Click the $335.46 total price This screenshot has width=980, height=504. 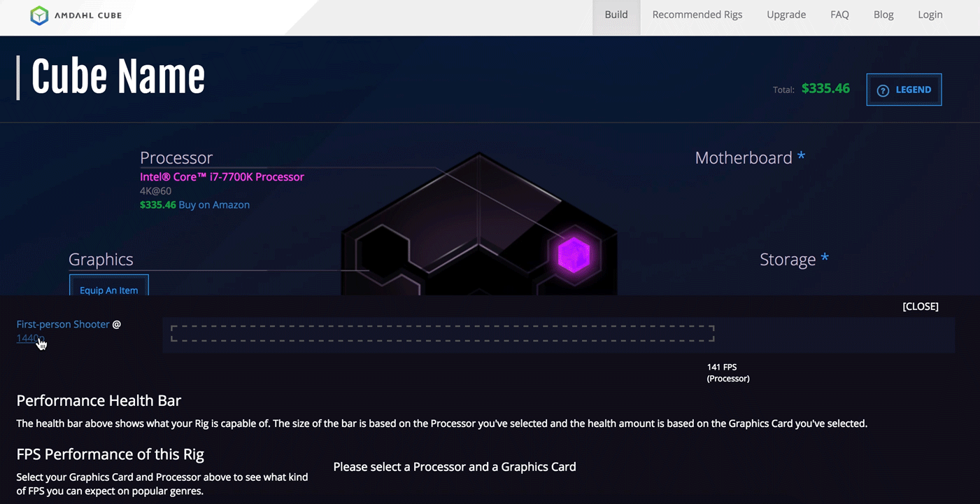[825, 89]
